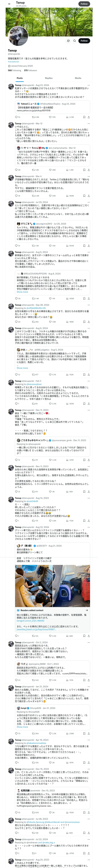Share the Mar 12 post
Screen dimensions: 98x868
89,170
